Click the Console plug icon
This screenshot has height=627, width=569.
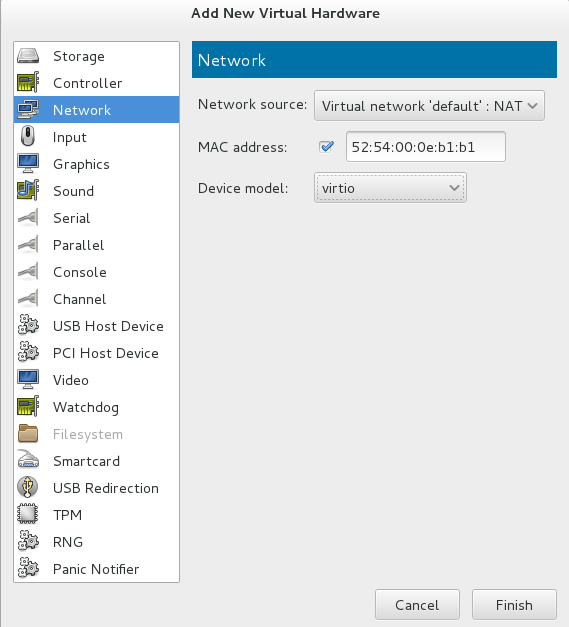coord(28,272)
